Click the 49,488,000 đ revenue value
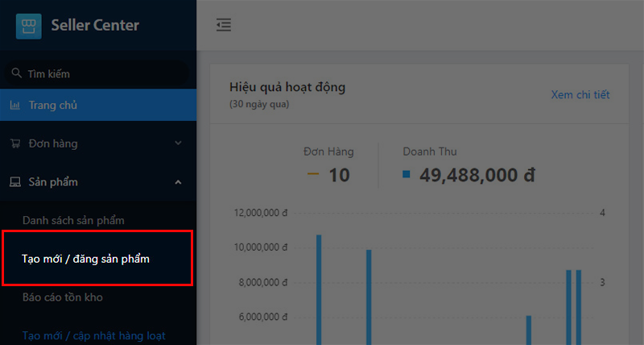Image resolution: width=644 pixels, height=345 pixels. [x=477, y=175]
